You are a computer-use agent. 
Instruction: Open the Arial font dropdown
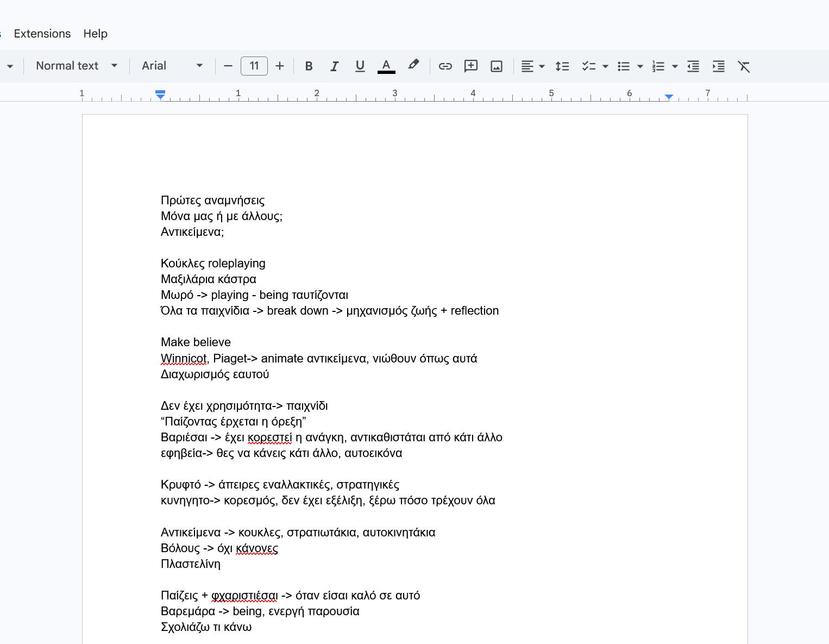(172, 66)
